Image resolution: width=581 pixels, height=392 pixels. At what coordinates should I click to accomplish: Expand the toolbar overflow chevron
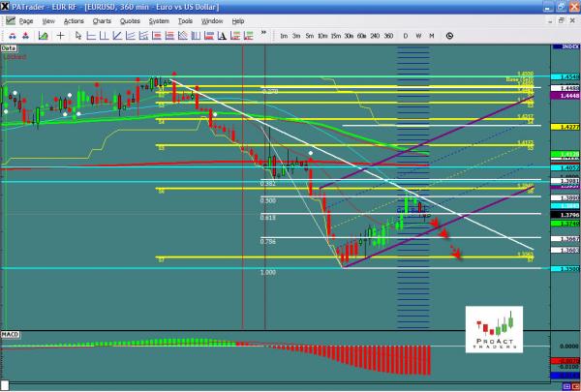click(x=263, y=33)
